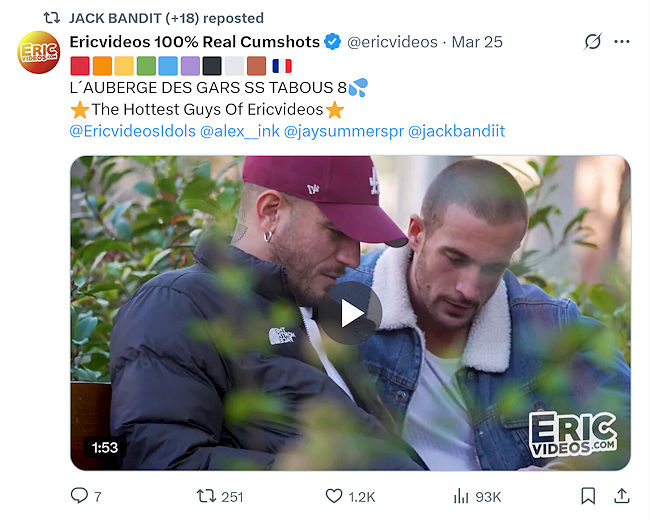Open the Ericvideos round profile avatar
The width and height of the screenshot is (650, 520).
[39, 52]
